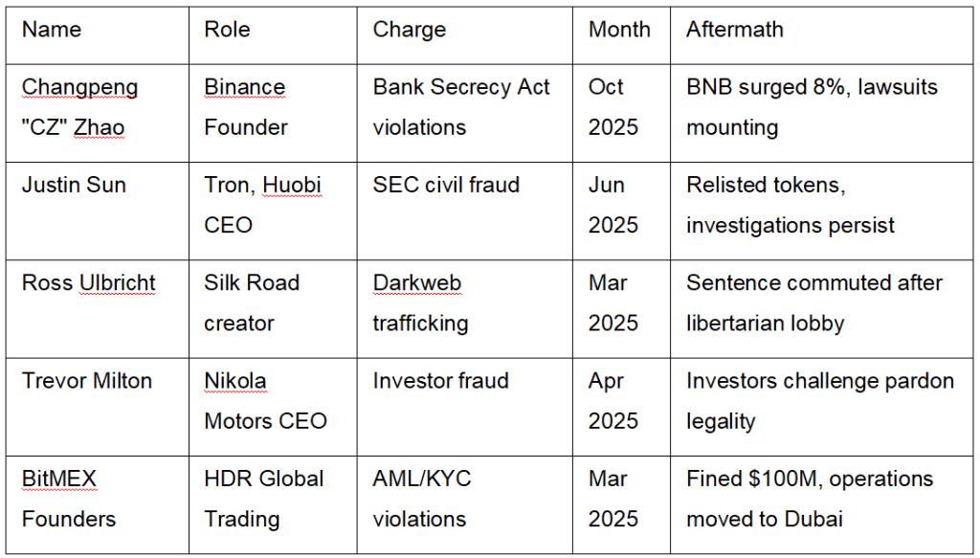Click the BitMEX Founders name cell
Image resolution: width=980 pixels, height=558 pixels.
point(69,499)
